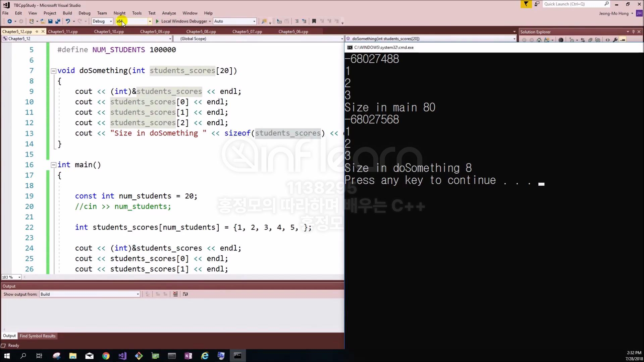Expand the Show output from Build dropdown
Screen dimensions: 644x362
tap(138, 294)
